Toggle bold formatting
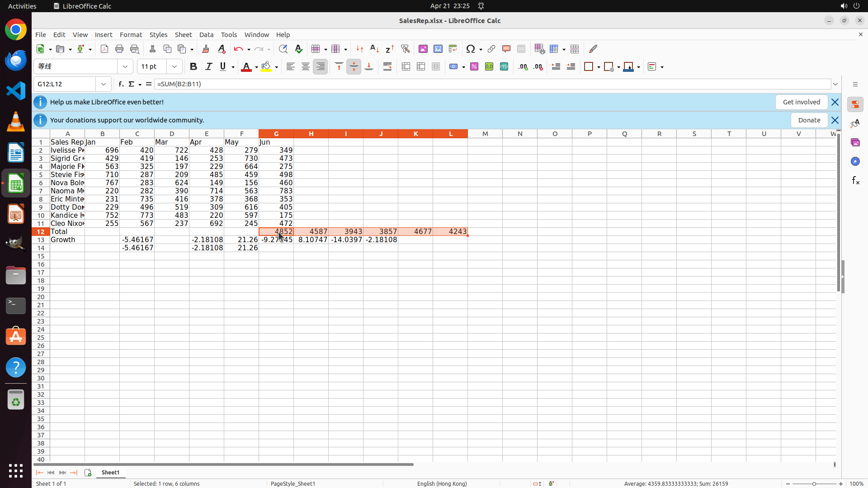Viewport: 868px width, 488px height. [193, 67]
